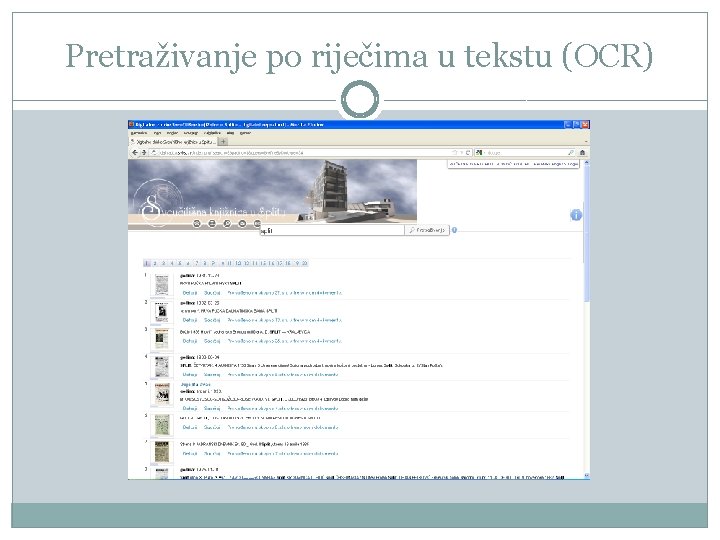Screen dimensions: 720x540
Task: Go to results page 20 in pagination
Action: coord(304,264)
